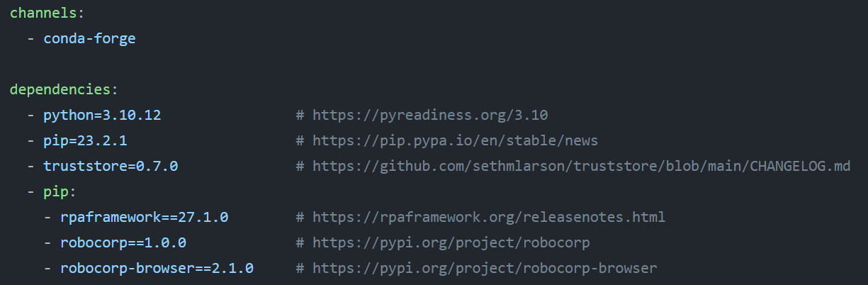Open the pypi.org robocorp-browser project link
868x285 pixels.
(x=485, y=268)
